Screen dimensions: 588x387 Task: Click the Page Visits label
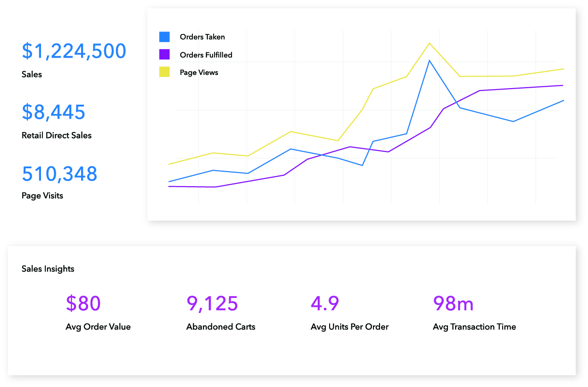click(x=42, y=196)
